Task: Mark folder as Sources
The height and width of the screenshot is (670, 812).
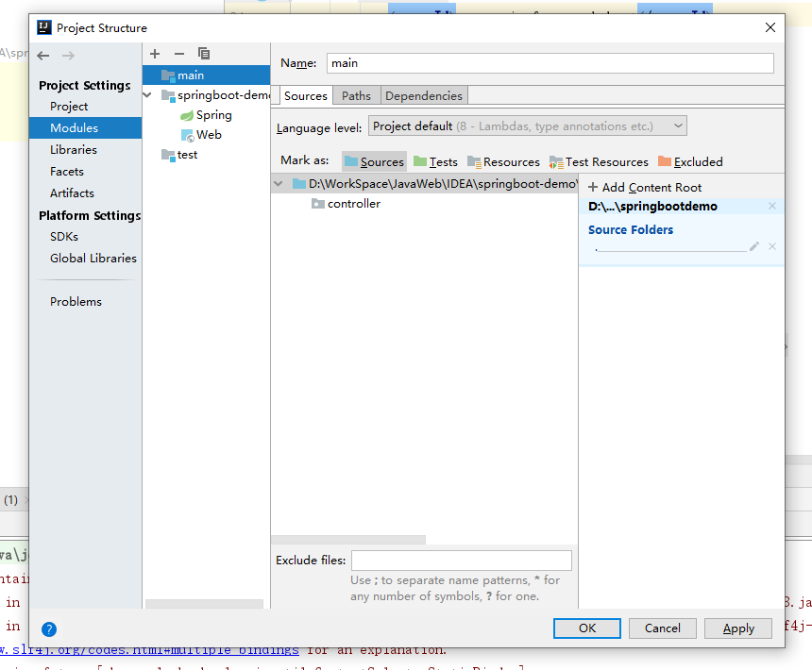Action: (x=374, y=162)
